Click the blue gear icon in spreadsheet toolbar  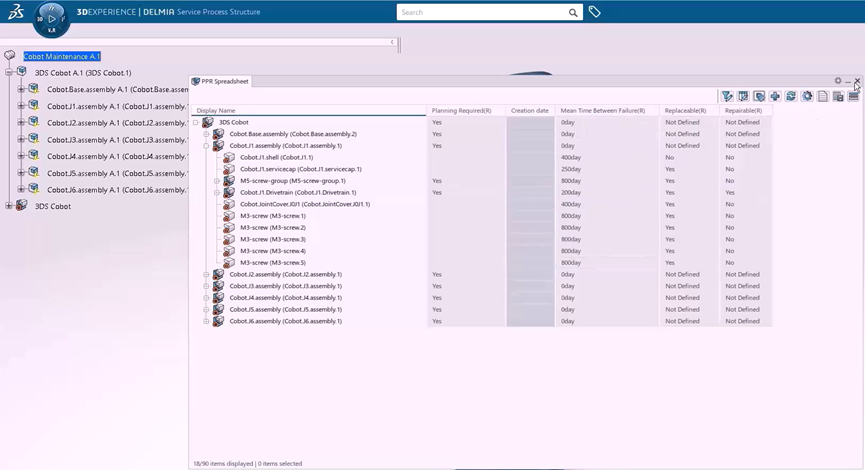pos(807,96)
